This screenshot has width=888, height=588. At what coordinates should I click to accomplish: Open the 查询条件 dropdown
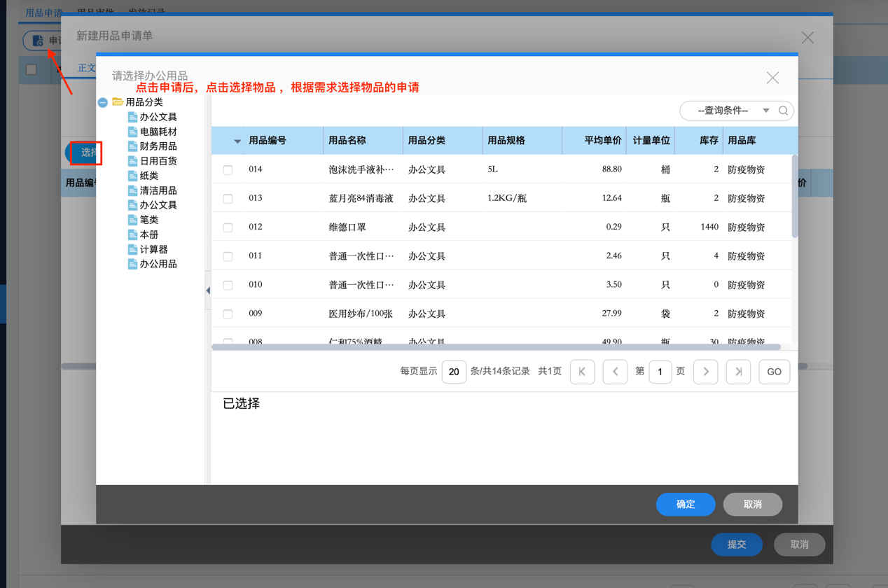(x=765, y=111)
